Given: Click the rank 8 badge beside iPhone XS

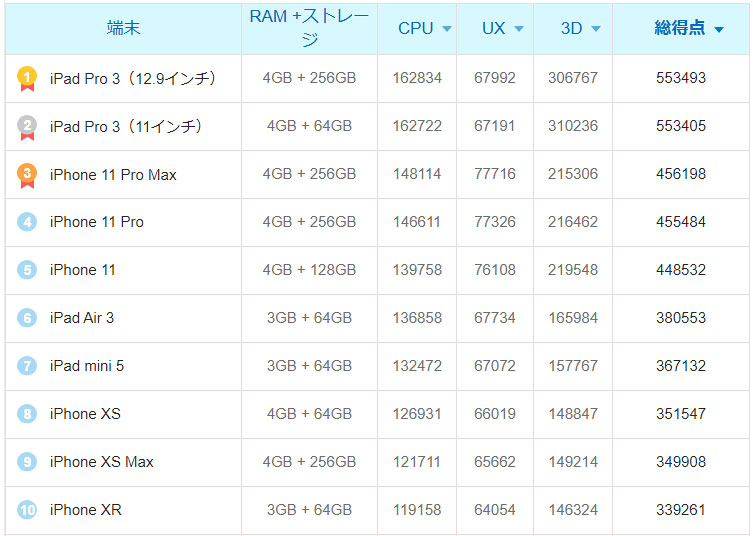Looking at the screenshot, I should pyautogui.click(x=27, y=414).
